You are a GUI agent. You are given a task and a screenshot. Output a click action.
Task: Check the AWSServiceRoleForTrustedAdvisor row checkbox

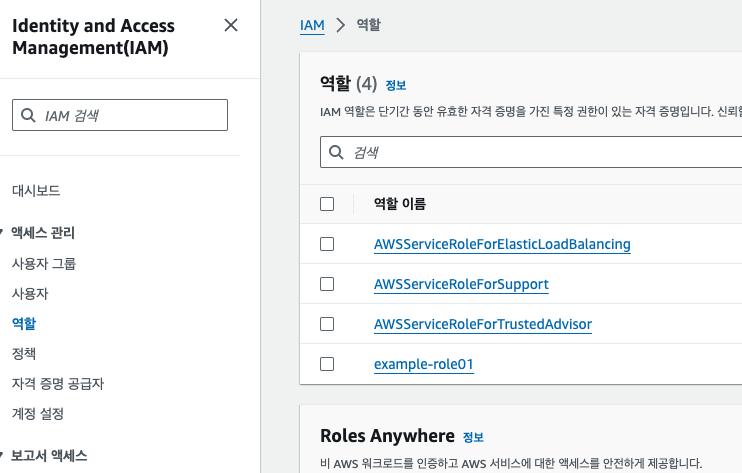(327, 324)
